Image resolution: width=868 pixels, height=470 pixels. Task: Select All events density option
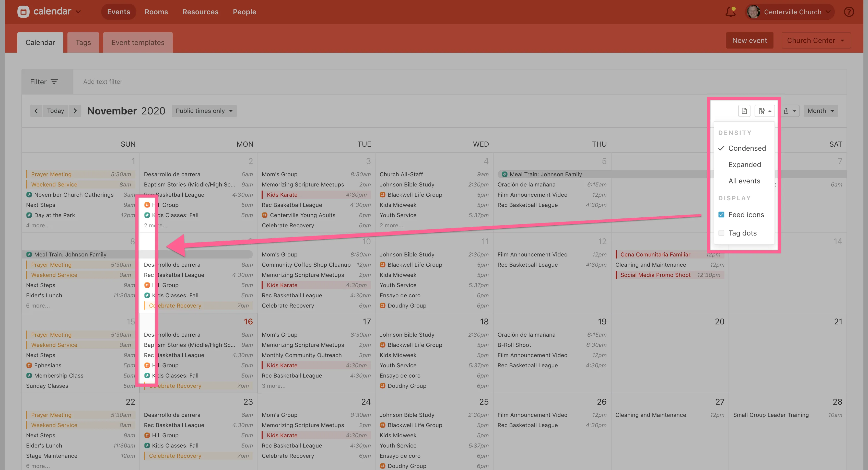[x=744, y=181]
